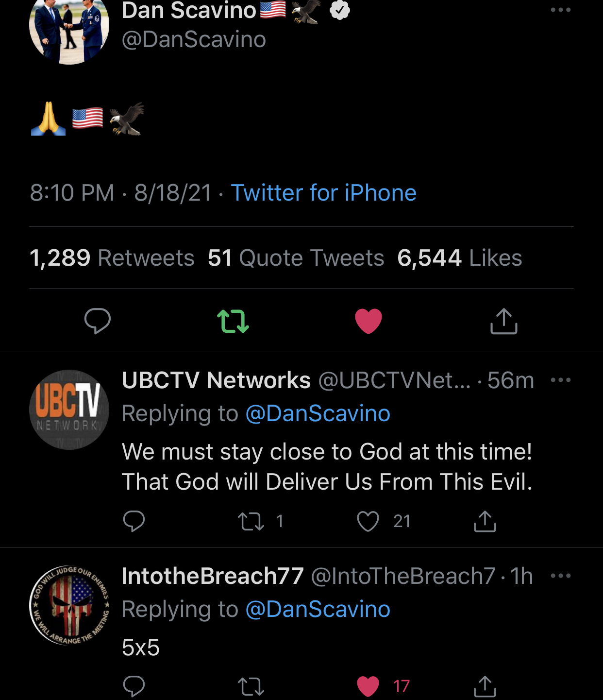
Task: Reply to the UBCTV Networks comment
Action: [134, 521]
